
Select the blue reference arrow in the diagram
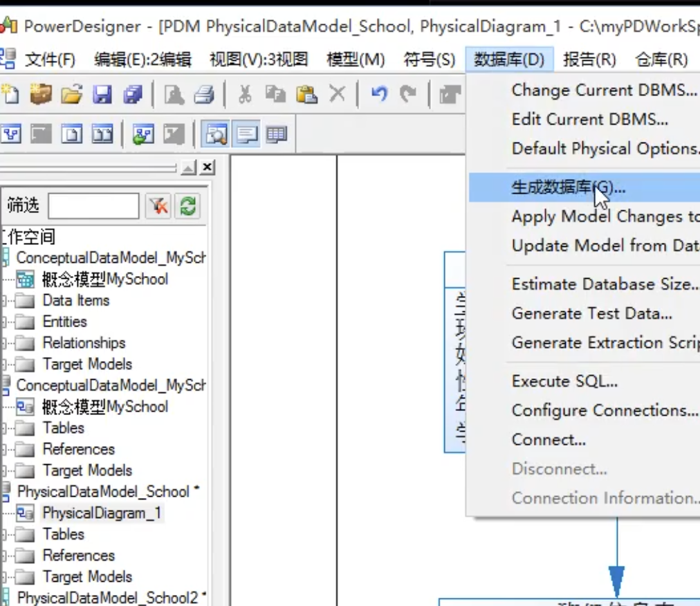click(x=617, y=558)
